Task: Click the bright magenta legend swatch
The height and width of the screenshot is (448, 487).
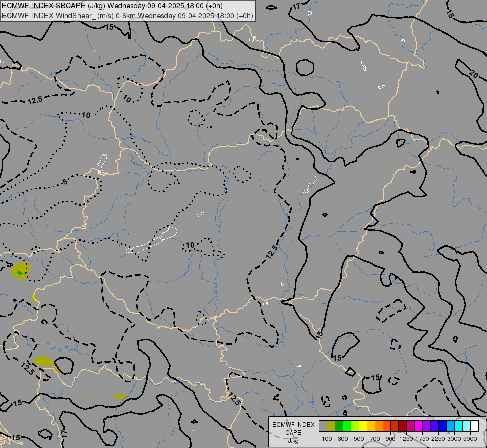Action: (419, 426)
